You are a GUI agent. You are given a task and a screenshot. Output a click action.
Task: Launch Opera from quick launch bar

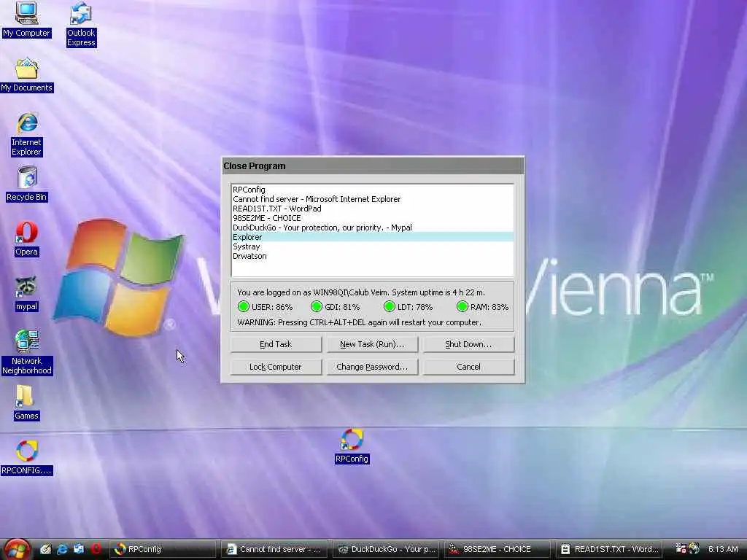pyautogui.click(x=96, y=549)
